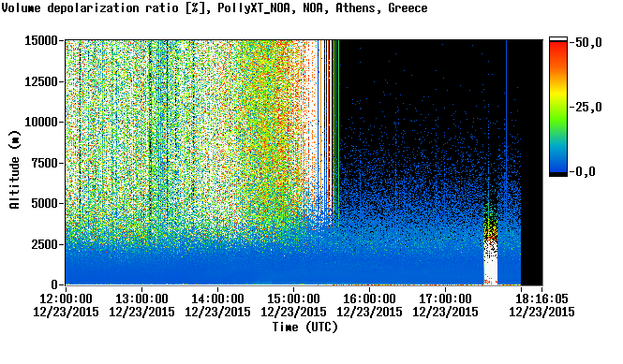Click the 16:00:00 time axis label
The height and width of the screenshot is (364, 623).
369,298
